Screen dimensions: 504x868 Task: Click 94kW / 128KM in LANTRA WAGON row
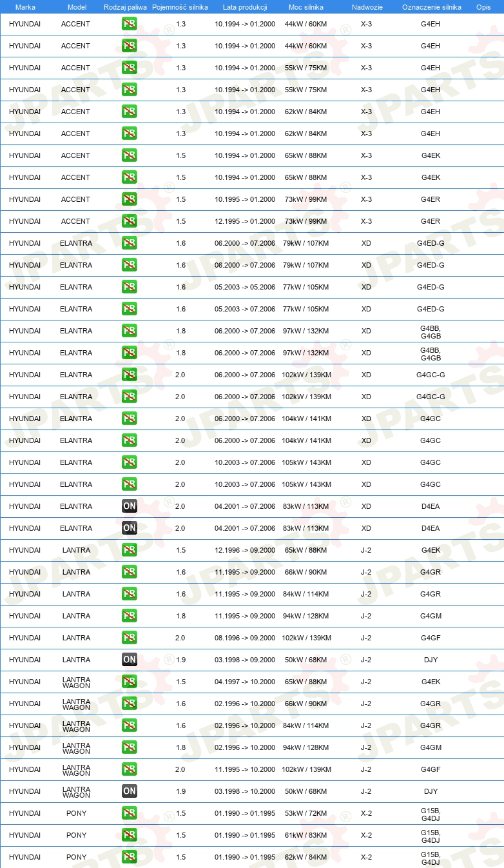[x=306, y=747]
